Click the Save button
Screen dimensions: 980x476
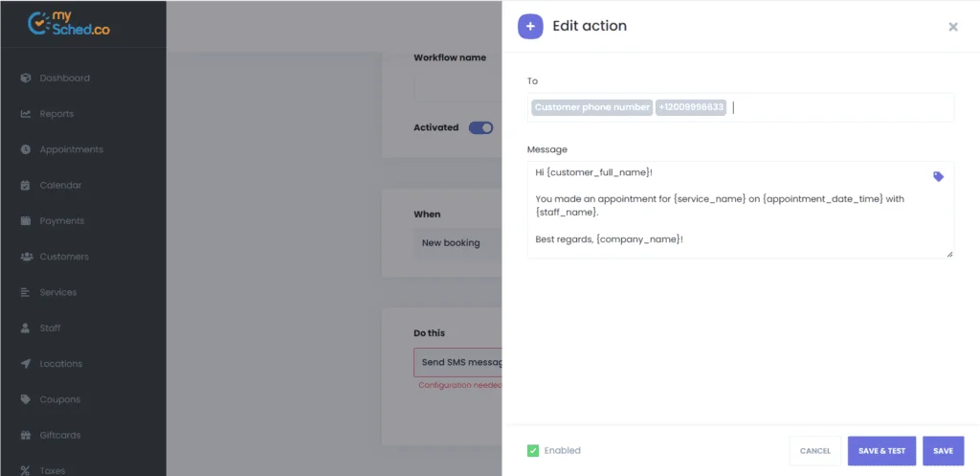(943, 451)
